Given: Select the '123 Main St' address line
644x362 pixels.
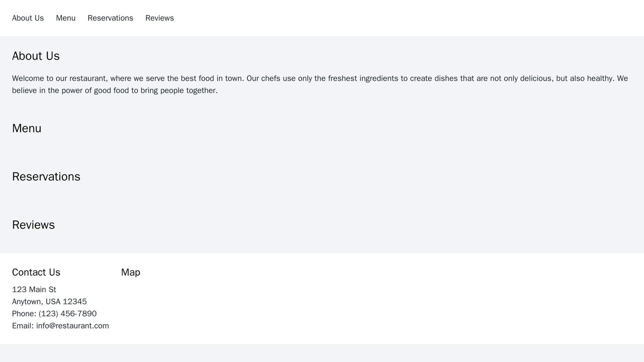Looking at the screenshot, I should pos(34,289).
